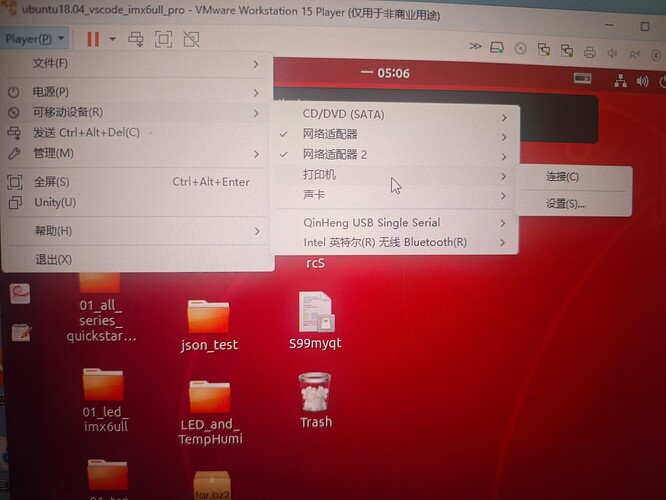Open the 管理(M) manage submenu

[136, 153]
